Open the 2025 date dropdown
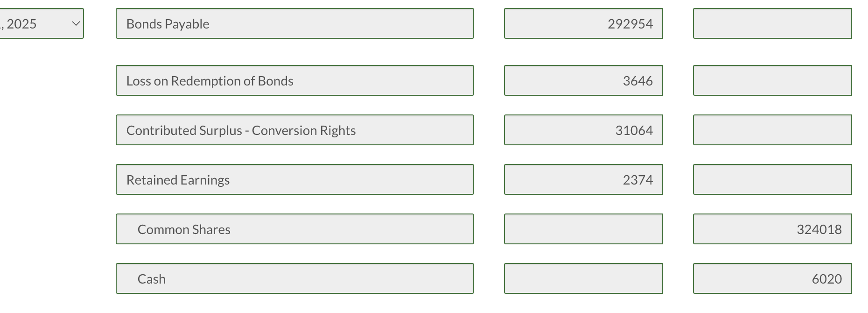This screenshot has width=868, height=313. coord(42,23)
